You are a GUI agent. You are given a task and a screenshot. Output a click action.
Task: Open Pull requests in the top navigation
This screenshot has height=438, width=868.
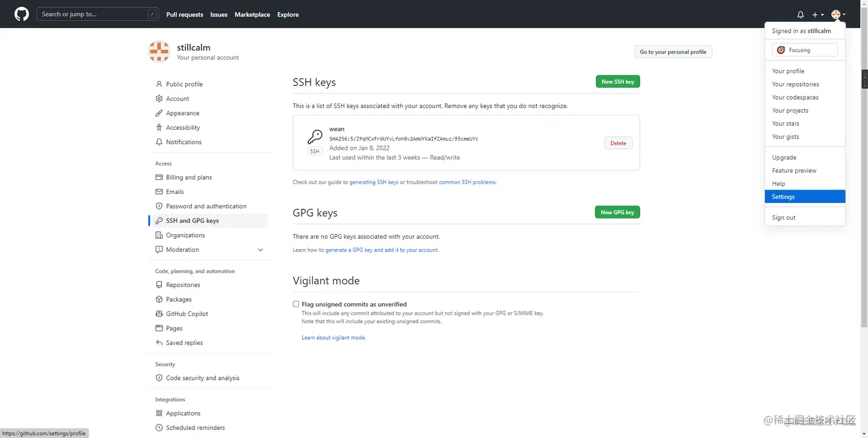tap(185, 14)
